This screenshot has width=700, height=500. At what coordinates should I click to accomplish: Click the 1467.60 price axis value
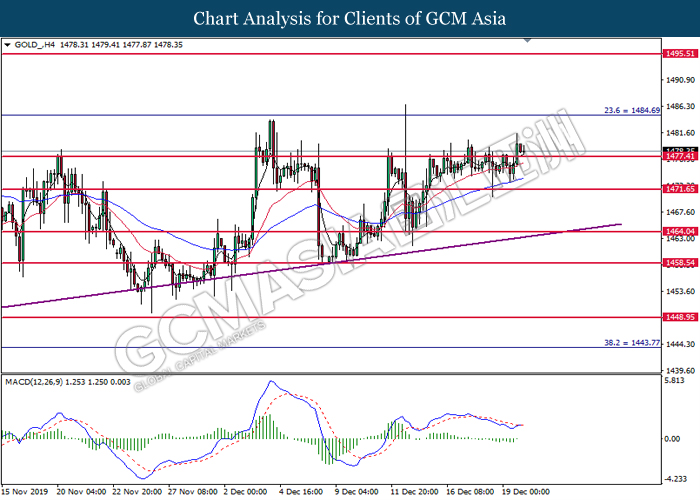point(680,212)
